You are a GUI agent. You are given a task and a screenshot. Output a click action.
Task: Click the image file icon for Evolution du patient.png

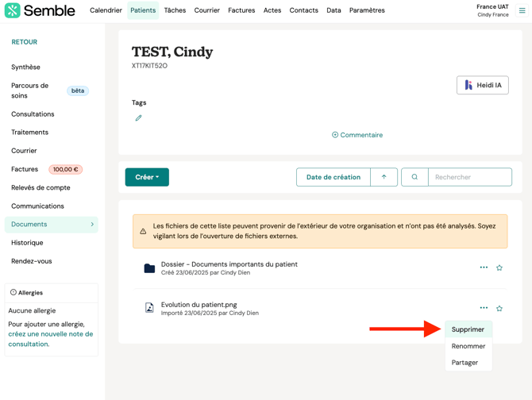[x=149, y=308]
